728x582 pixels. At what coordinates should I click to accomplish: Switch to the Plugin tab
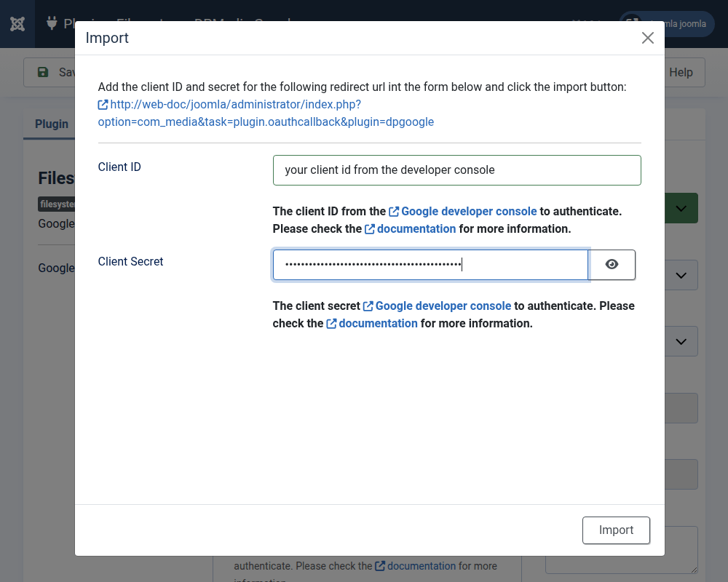52,124
